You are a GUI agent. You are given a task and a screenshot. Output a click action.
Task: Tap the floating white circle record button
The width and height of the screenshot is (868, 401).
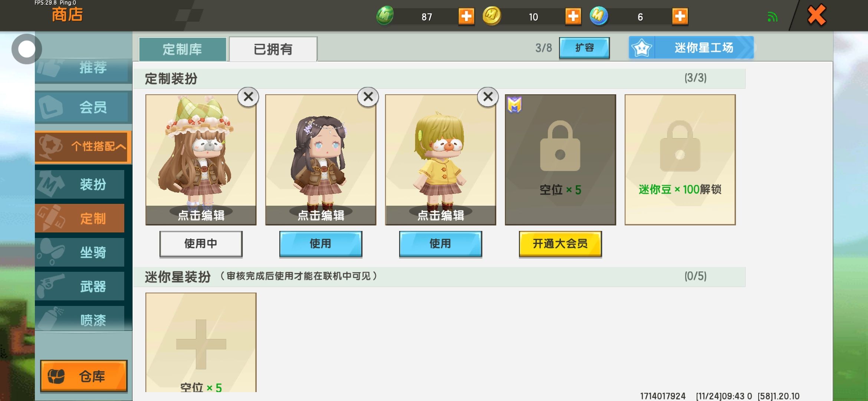click(x=26, y=49)
